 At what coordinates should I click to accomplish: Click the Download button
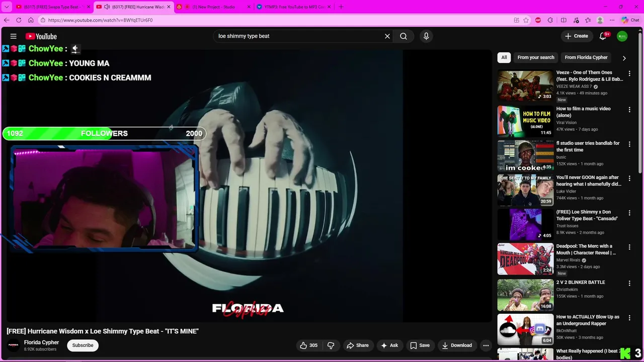coord(457,345)
